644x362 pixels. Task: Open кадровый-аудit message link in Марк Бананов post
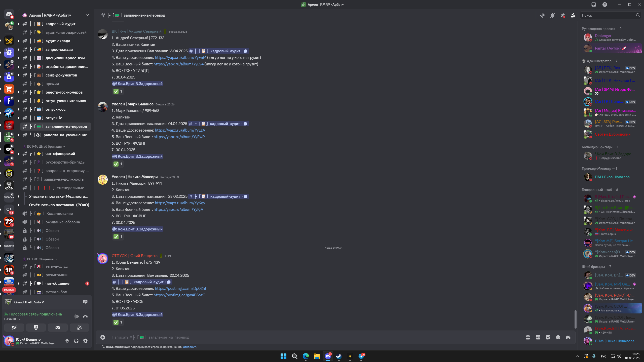[218, 124]
